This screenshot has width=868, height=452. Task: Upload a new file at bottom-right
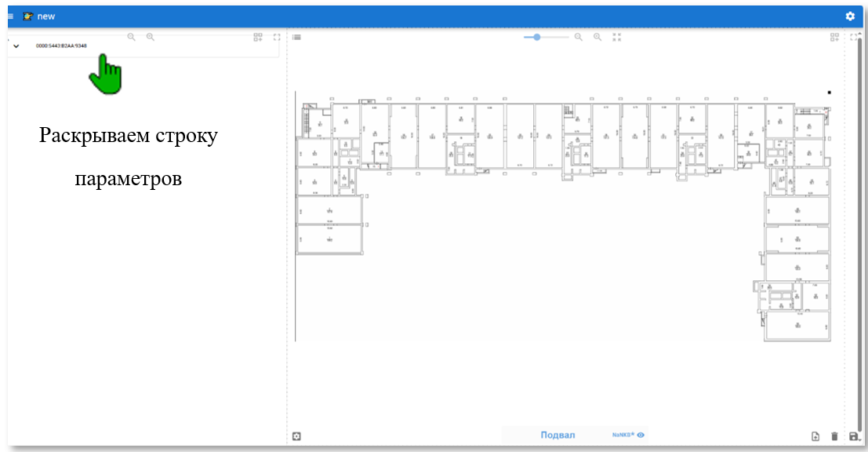[815, 436]
